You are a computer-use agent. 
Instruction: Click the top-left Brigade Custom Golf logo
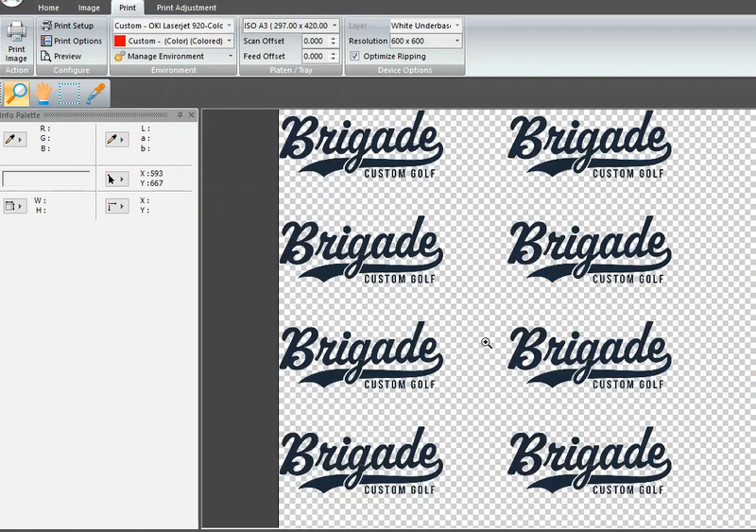click(x=361, y=145)
